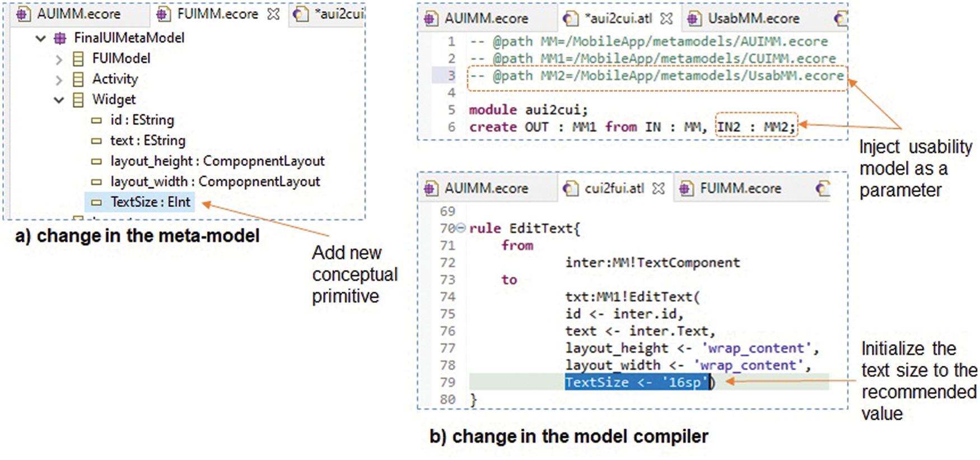The width and height of the screenshot is (980, 460).
Task: Expand the FUIModel class node
Action: (x=59, y=59)
